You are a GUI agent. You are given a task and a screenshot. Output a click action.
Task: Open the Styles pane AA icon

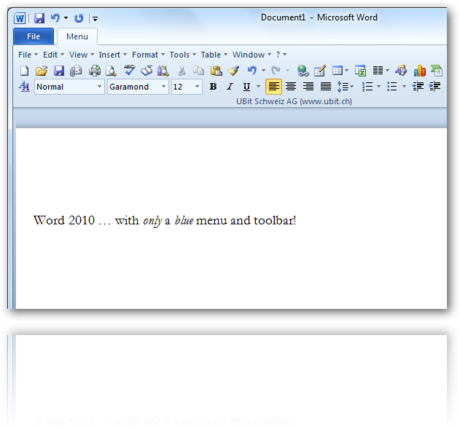click(24, 87)
